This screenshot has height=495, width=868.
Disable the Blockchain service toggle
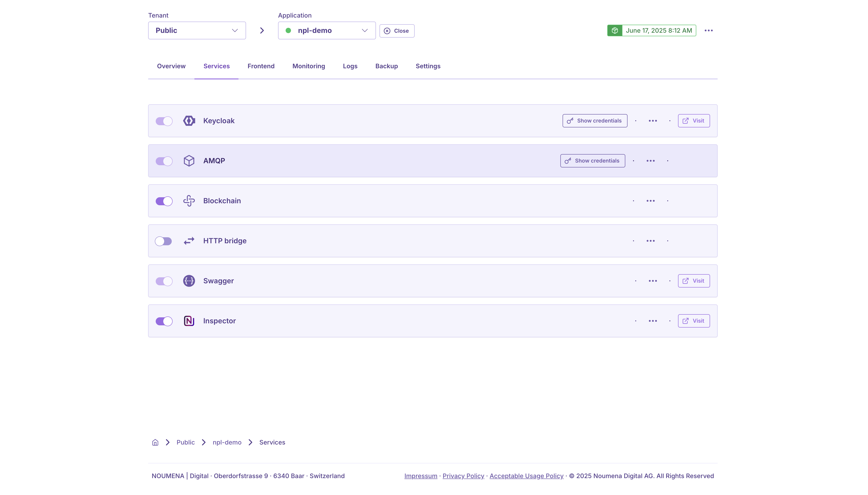click(164, 201)
